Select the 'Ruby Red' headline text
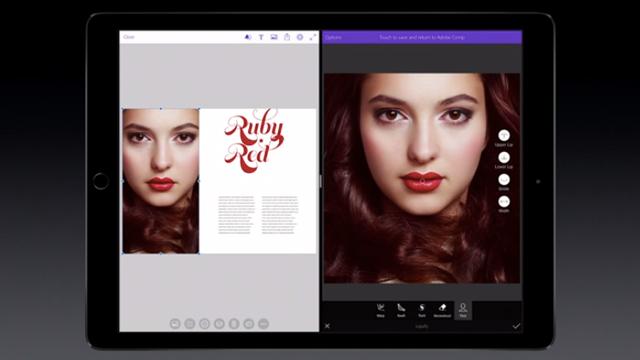This screenshot has width=640, height=360. tap(253, 140)
